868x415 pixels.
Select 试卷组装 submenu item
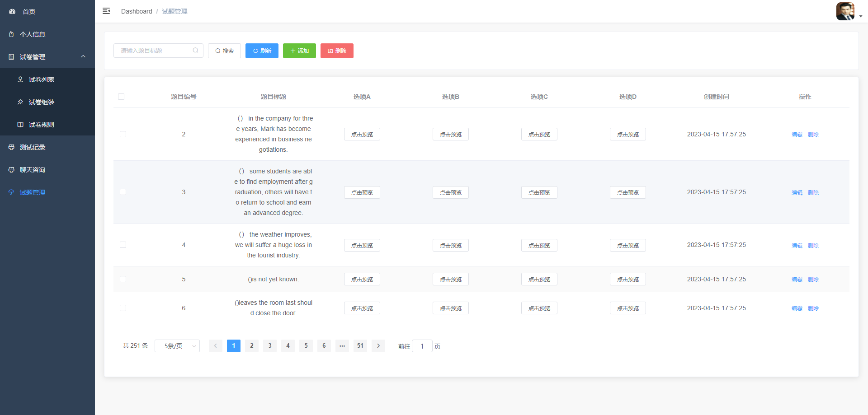(x=47, y=102)
